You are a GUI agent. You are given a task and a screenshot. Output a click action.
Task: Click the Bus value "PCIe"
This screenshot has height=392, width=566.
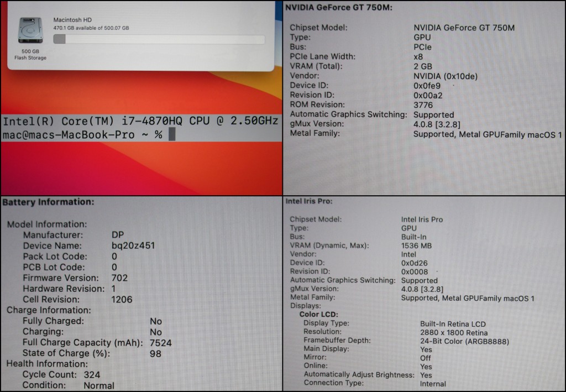click(x=422, y=48)
